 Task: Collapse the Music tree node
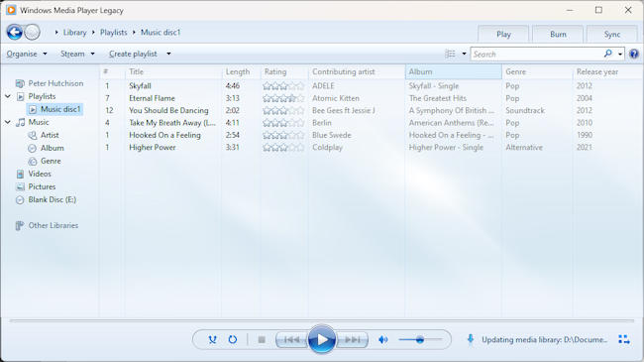(x=8, y=122)
